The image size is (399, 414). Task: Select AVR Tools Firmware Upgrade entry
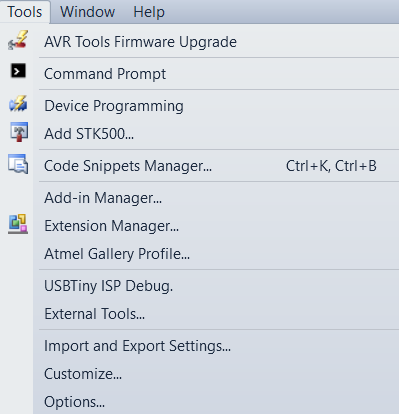pyautogui.click(x=217, y=42)
